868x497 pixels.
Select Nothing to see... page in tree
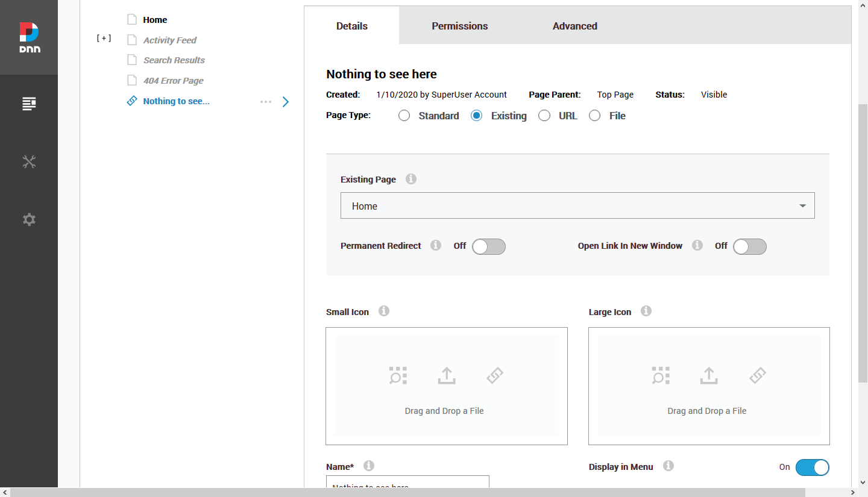177,101
